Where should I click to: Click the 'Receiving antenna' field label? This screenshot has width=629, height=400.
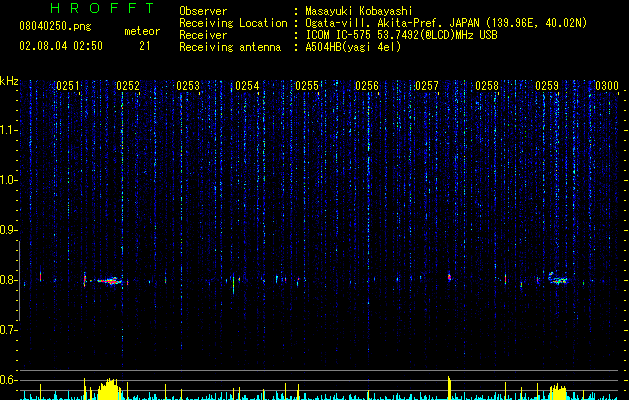(x=230, y=47)
